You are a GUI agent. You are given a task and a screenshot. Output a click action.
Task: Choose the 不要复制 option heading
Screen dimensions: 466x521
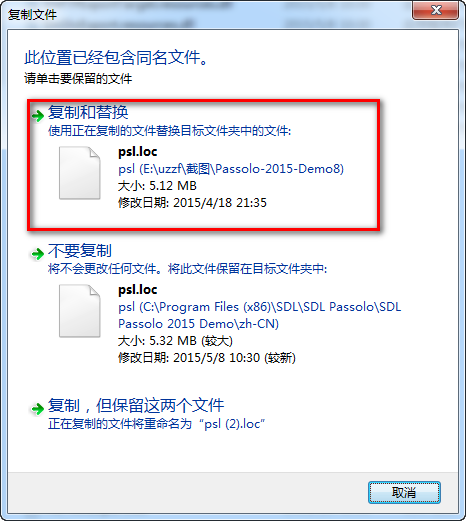click(80, 250)
